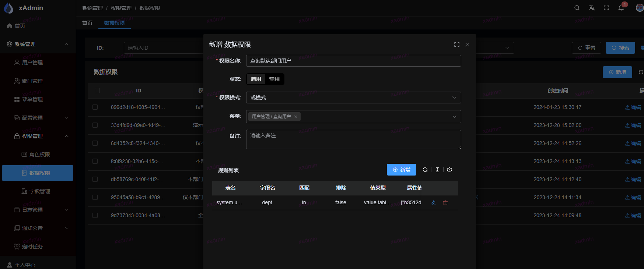
Task: Click 系统管理 in the breadcrumb
Action: coord(92,8)
